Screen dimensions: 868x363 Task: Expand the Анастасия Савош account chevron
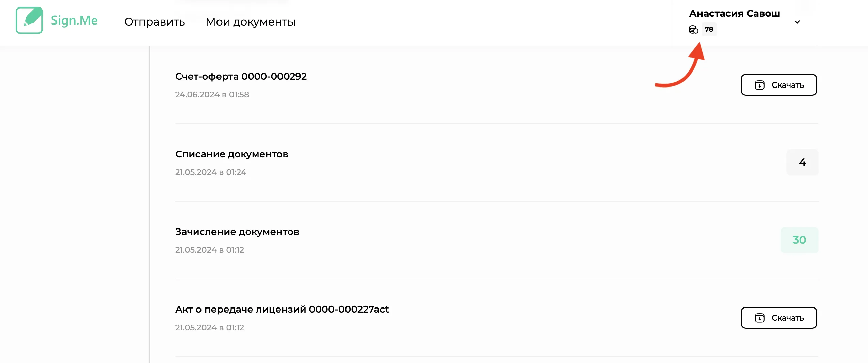click(797, 22)
